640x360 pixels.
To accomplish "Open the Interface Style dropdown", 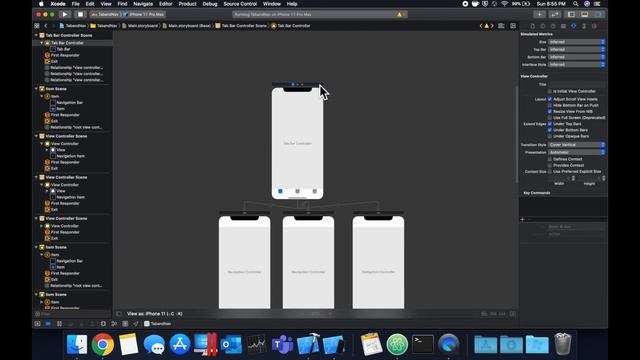I will (x=576, y=64).
